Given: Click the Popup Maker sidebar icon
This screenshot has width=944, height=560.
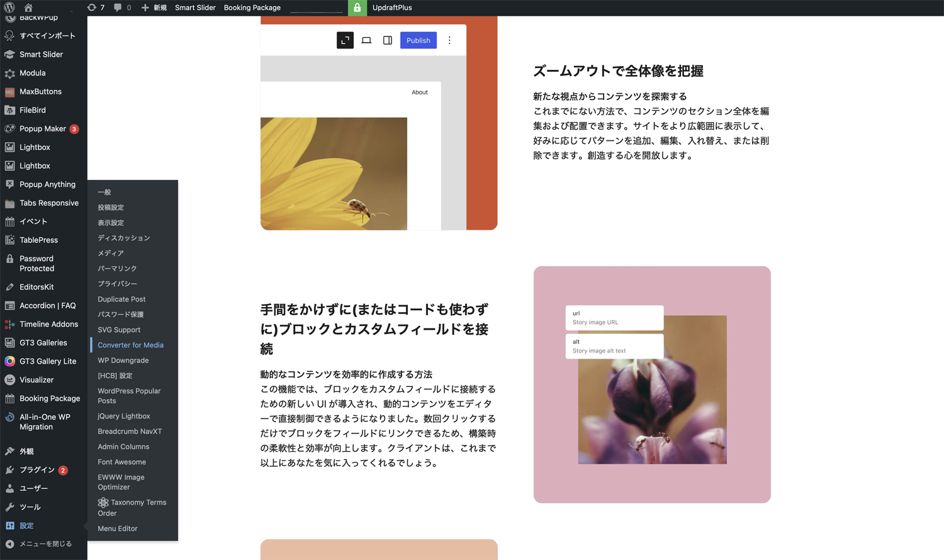Looking at the screenshot, I should pos(10,129).
